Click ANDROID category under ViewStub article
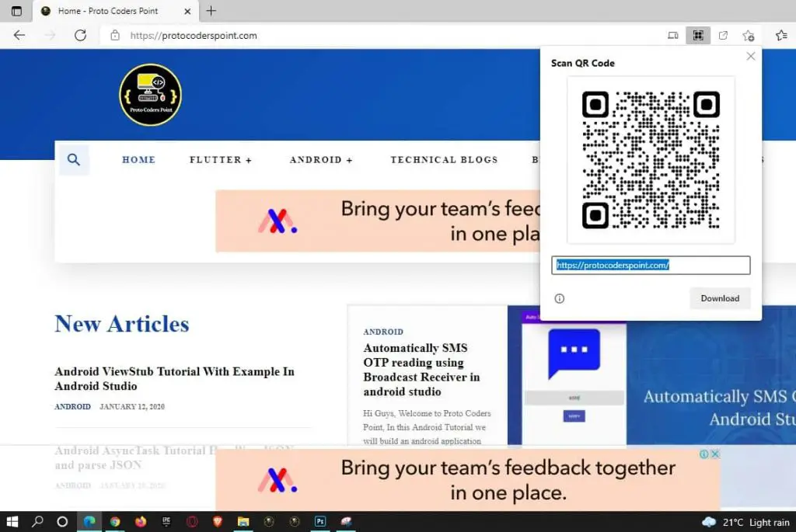Image resolution: width=796 pixels, height=532 pixels. pos(72,407)
